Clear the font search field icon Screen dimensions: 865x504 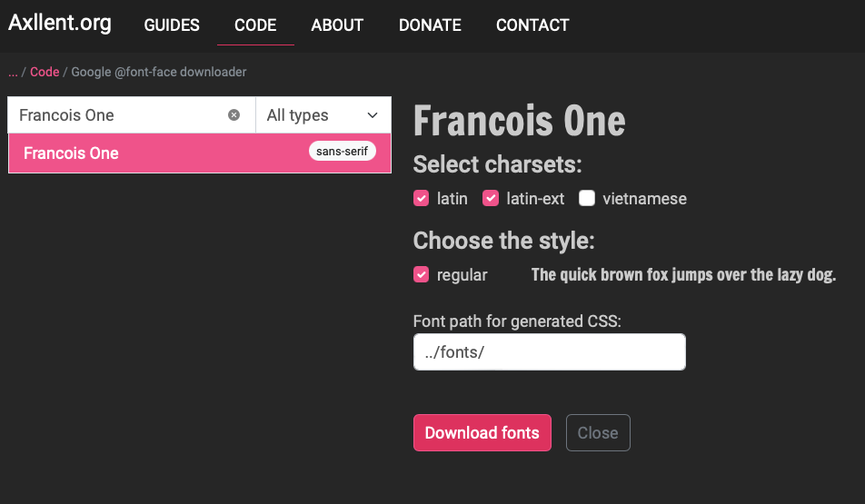point(234,114)
